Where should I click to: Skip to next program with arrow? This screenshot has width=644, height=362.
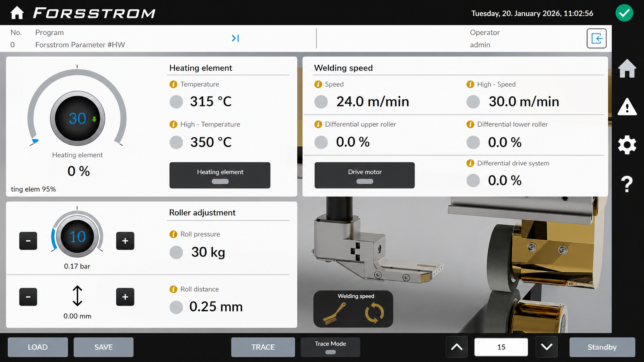[235, 38]
